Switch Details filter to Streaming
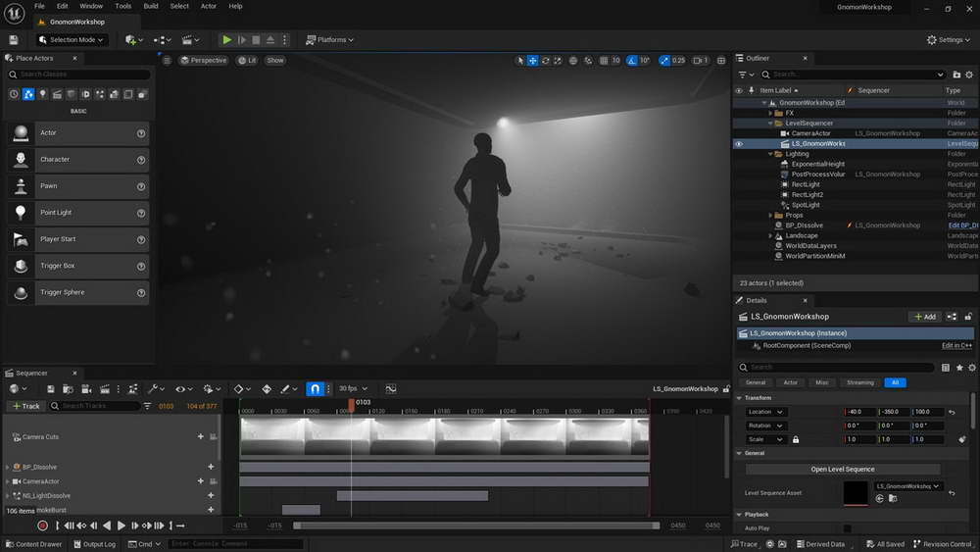This screenshot has width=980, height=552. [x=860, y=382]
